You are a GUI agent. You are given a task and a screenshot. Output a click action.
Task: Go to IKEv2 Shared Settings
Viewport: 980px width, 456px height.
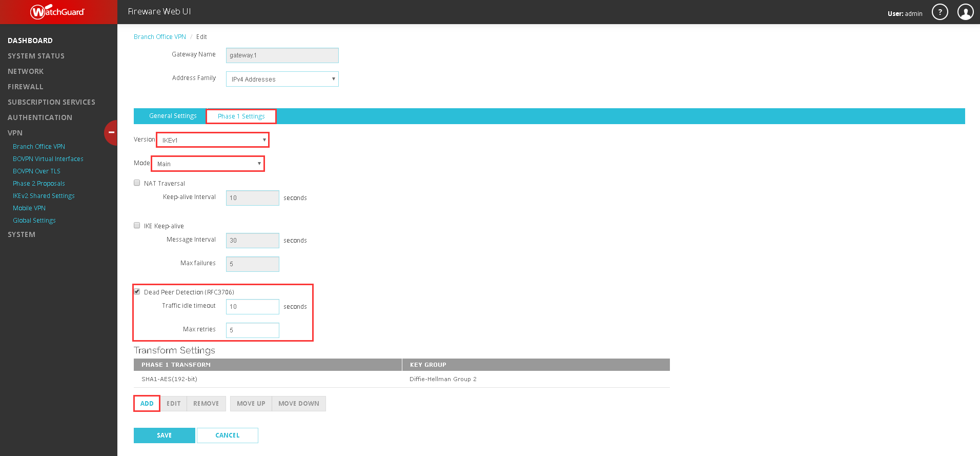[44, 196]
